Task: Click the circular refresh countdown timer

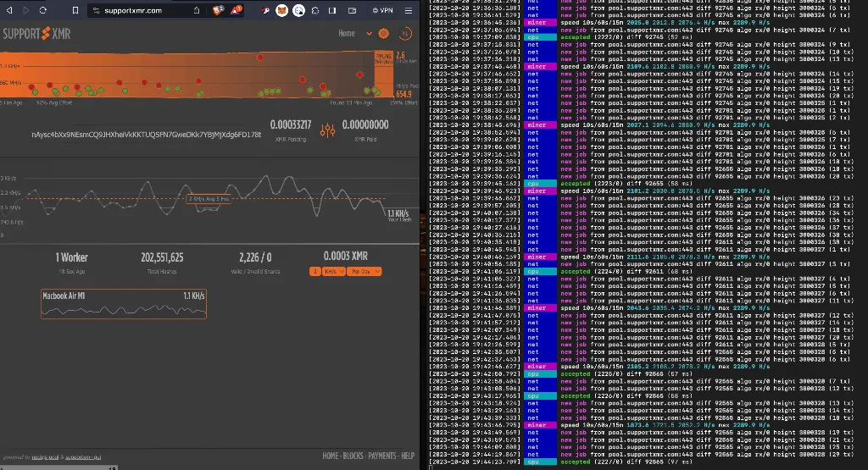Action: tap(405, 34)
